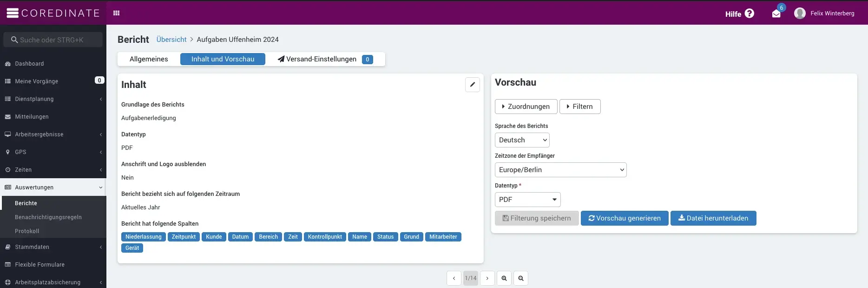Screen dimensions: 868x288
Task: Click the COREDINATE logo text
Action: tap(60, 13)
